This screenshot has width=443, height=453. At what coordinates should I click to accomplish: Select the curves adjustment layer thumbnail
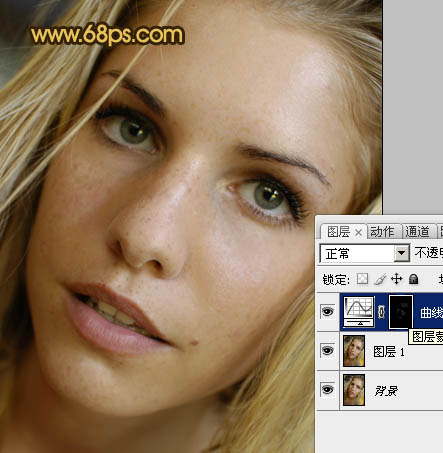(359, 311)
